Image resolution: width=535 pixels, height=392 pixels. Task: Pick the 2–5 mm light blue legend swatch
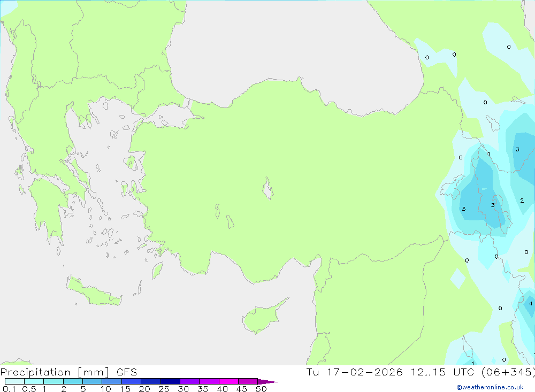tap(73, 381)
